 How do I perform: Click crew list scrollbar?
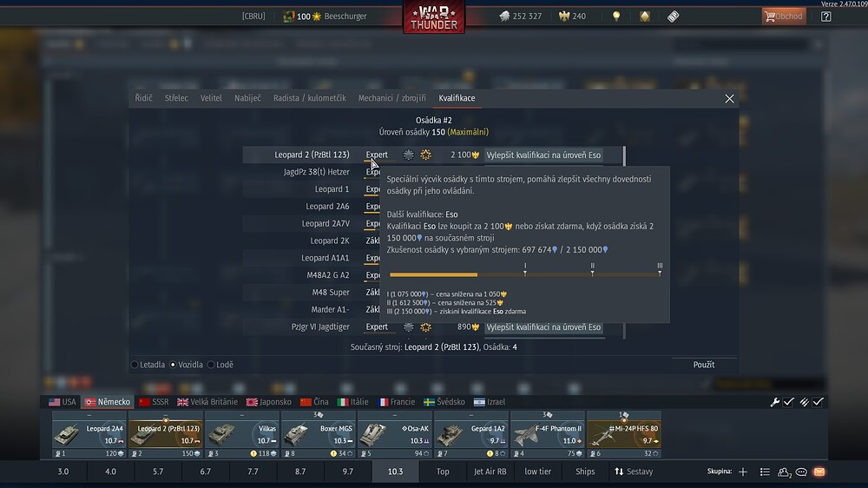[x=624, y=242]
